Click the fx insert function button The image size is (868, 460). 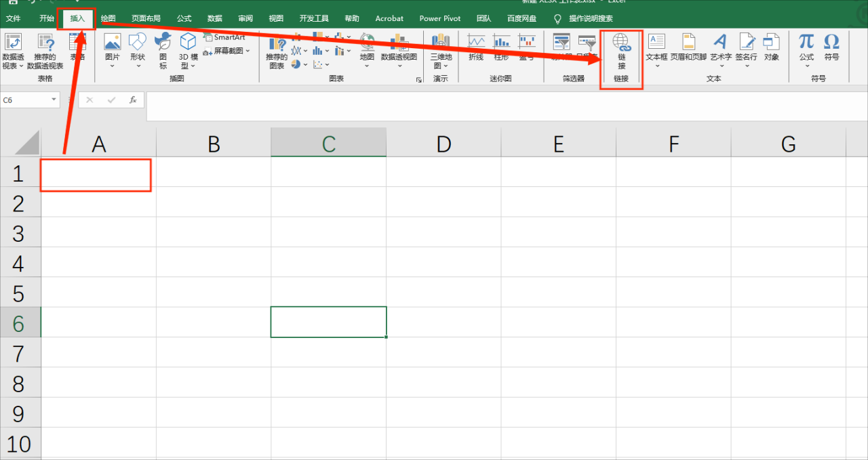coord(133,100)
